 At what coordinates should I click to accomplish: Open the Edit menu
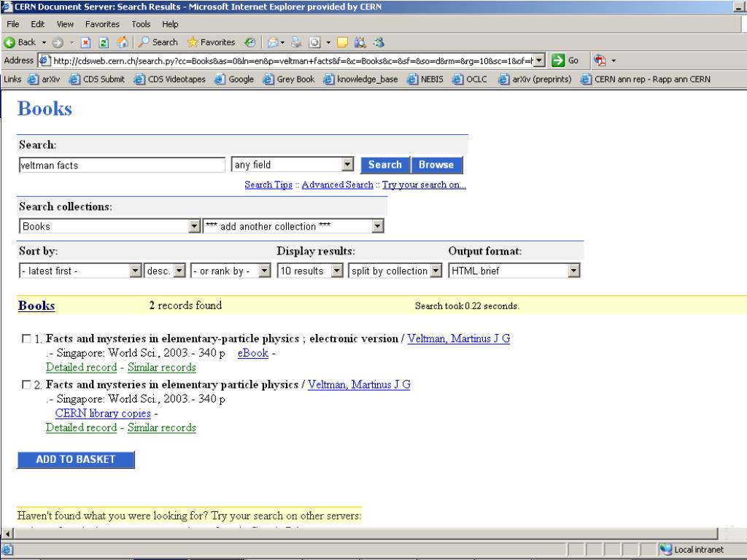38,24
